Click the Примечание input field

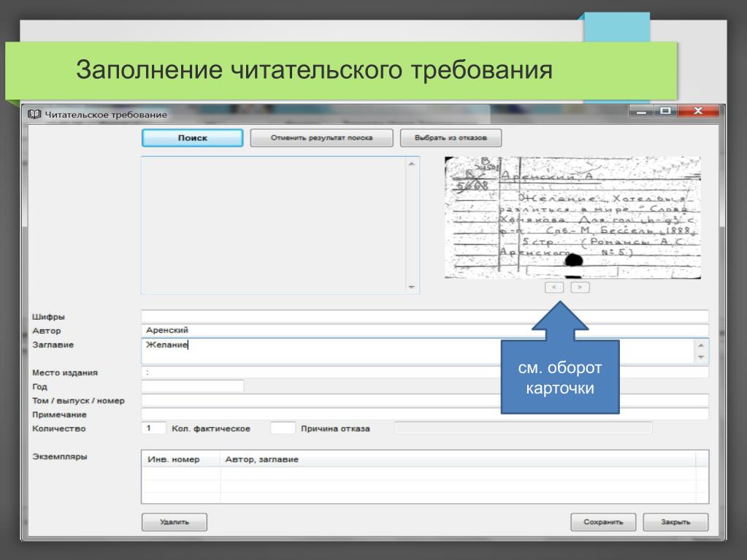425,414
